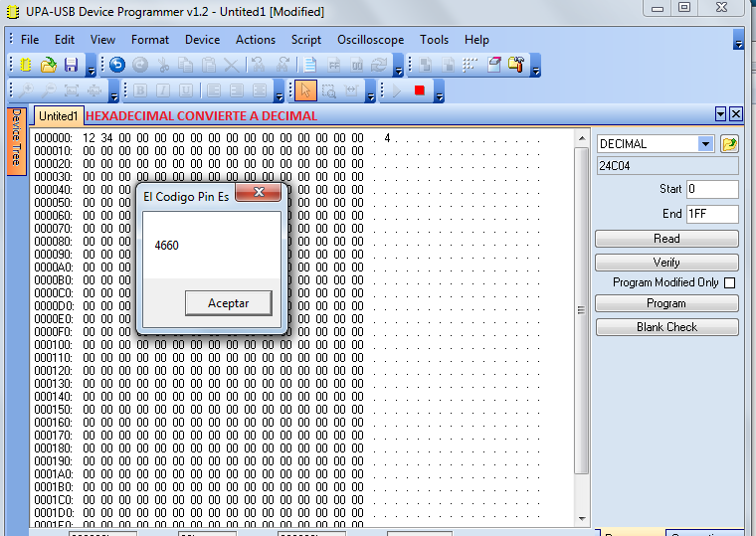Screen dimensions: 756x536
Task: Select the orange arrow pointer tool
Action: (305, 90)
